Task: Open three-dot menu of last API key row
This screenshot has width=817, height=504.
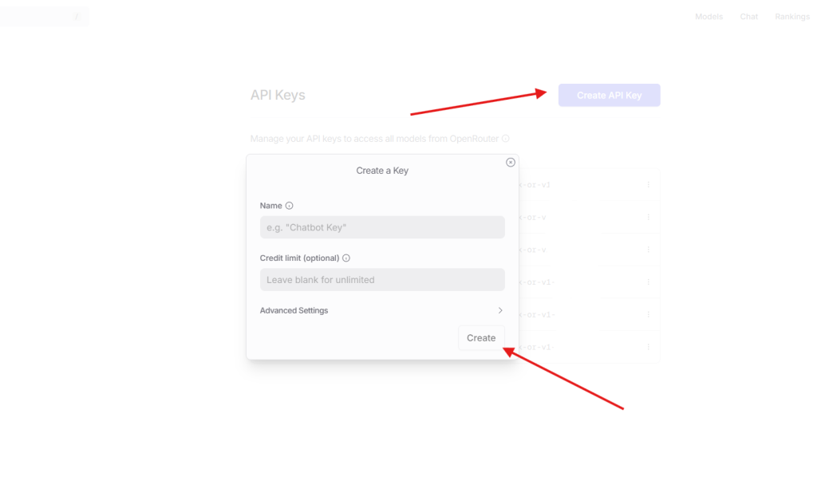Action: point(648,347)
